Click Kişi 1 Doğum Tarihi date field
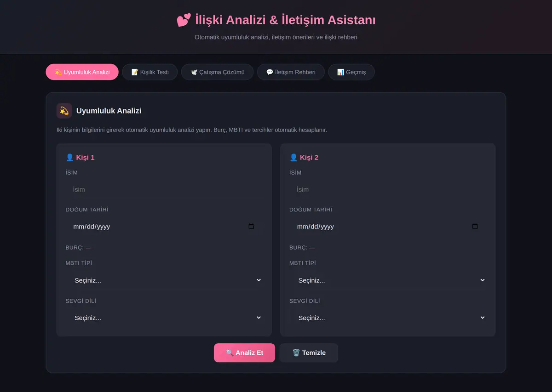 click(x=164, y=227)
